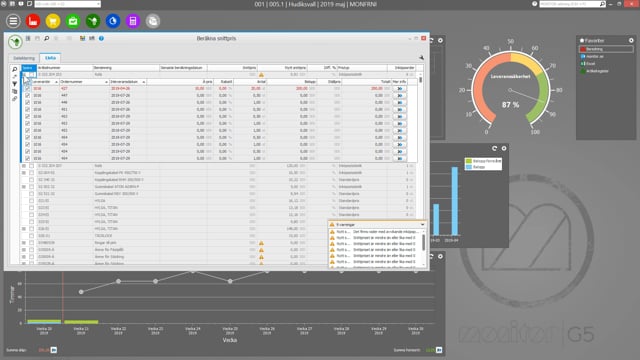Select the Lista tab
This screenshot has height=360, width=640.
pyautogui.click(x=50, y=58)
